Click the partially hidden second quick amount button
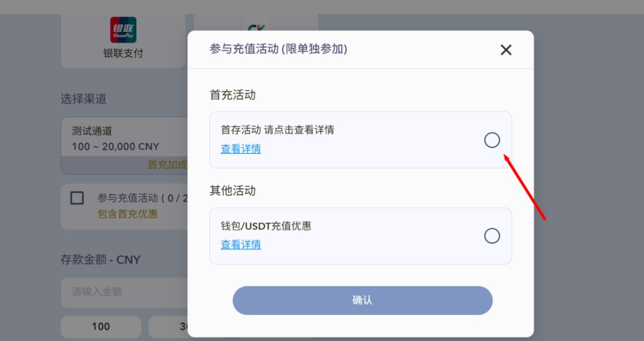 [169, 327]
